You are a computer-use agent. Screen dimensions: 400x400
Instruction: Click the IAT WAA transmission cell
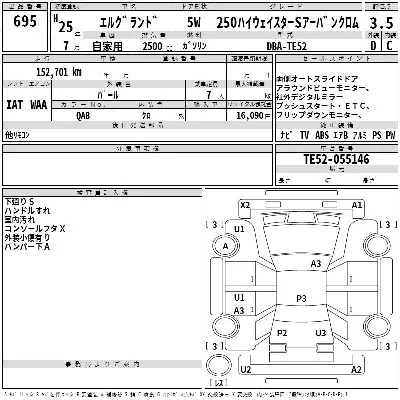pyautogui.click(x=27, y=104)
